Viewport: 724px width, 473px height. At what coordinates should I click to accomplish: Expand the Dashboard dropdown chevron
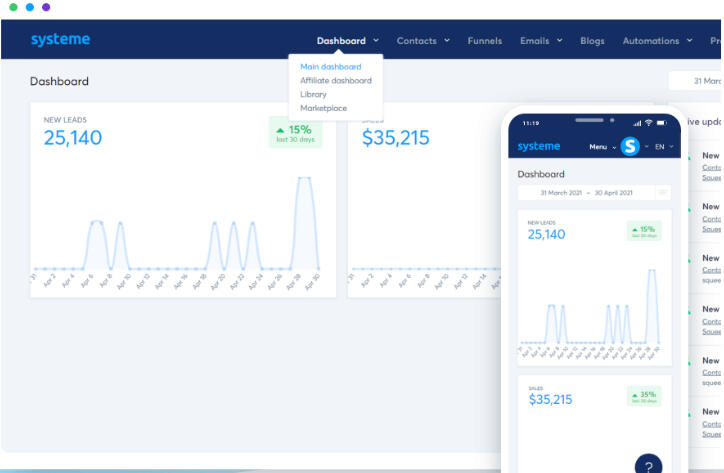point(376,41)
